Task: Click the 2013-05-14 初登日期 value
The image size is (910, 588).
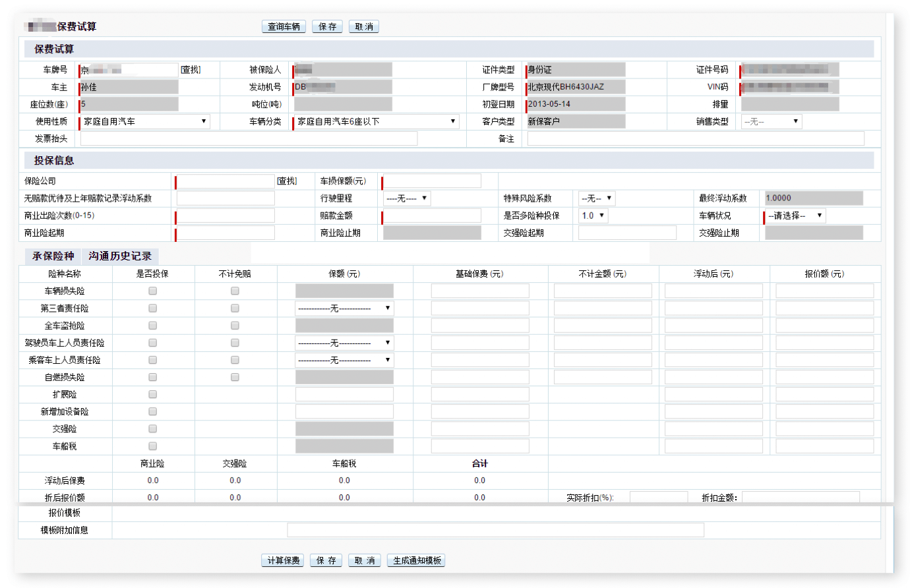Action: pyautogui.click(x=576, y=104)
